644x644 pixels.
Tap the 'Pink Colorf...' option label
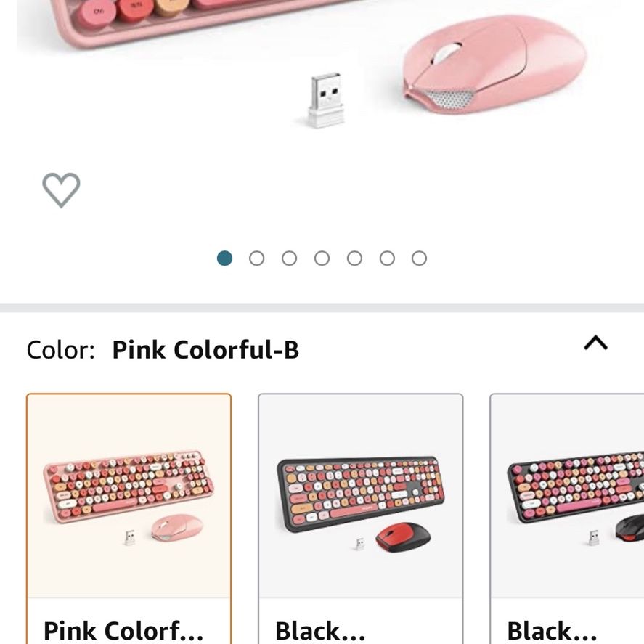point(123,630)
